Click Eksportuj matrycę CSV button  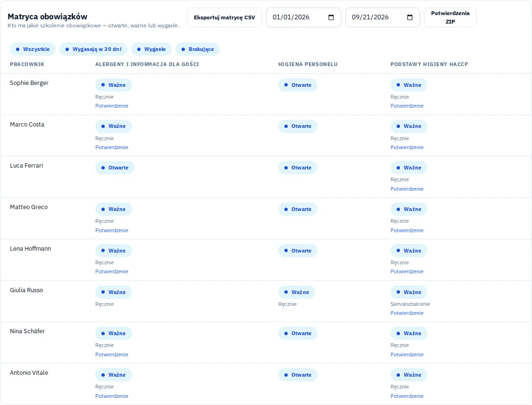tap(224, 17)
